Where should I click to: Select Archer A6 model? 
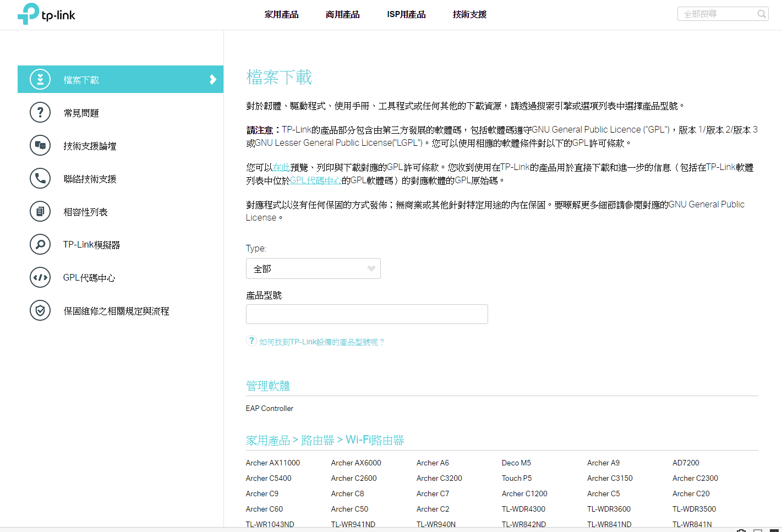pos(433,463)
